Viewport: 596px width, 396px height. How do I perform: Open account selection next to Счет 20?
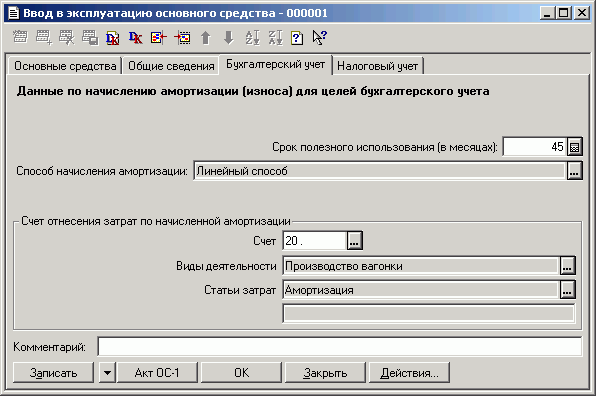(354, 241)
